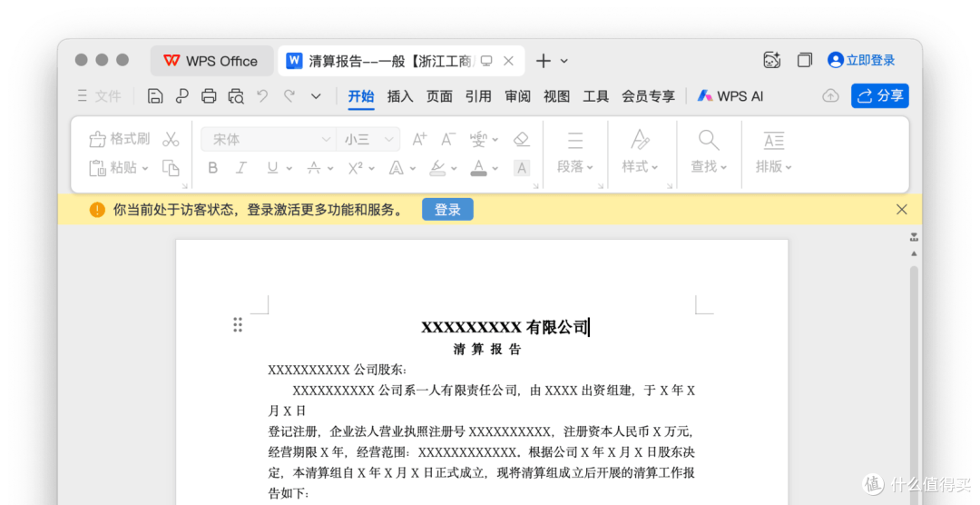
Task: Apply the highlight color pen
Action: pyautogui.click(x=437, y=168)
